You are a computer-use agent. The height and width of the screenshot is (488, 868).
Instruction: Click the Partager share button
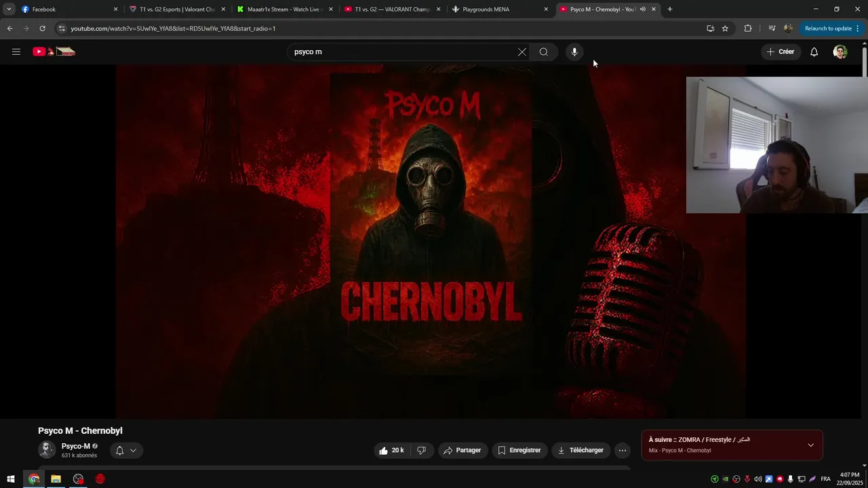click(x=462, y=450)
